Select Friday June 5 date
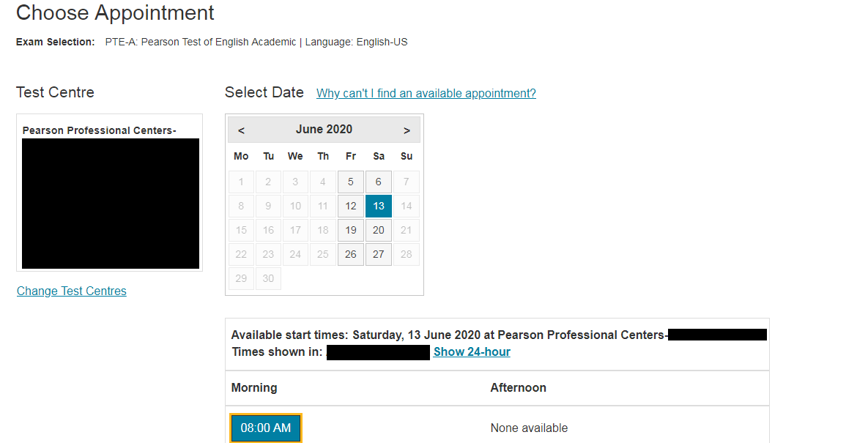Viewport: 868px width, 443px height. pos(351,182)
